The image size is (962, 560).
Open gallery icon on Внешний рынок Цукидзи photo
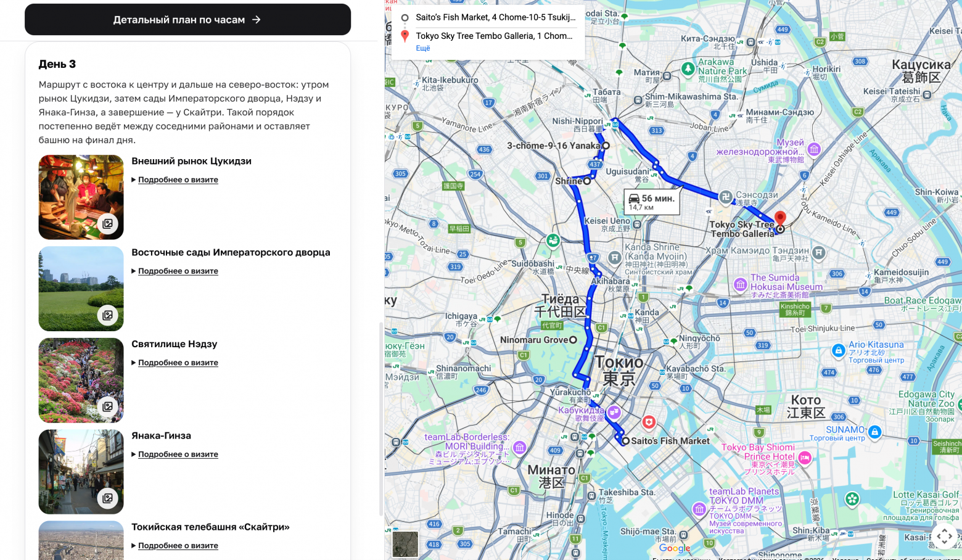pyautogui.click(x=107, y=223)
